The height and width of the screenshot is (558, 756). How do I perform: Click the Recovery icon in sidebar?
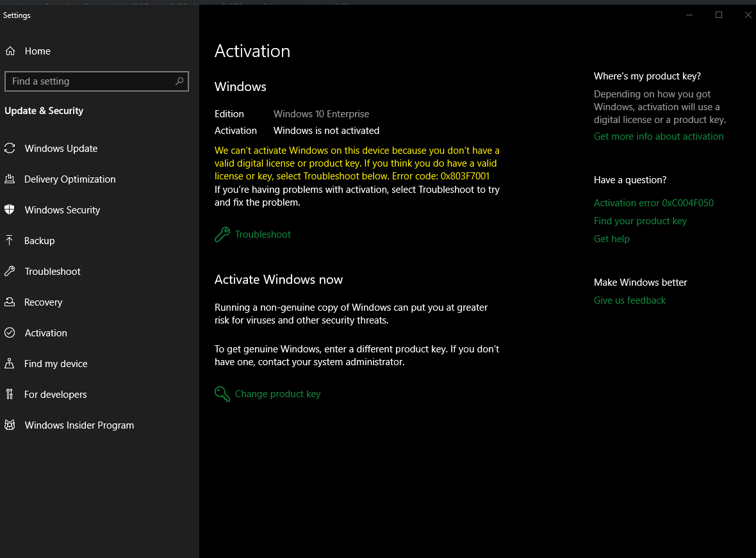[10, 302]
